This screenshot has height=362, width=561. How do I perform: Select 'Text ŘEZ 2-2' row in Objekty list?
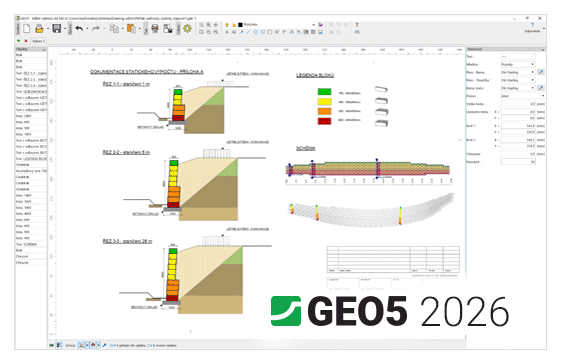(x=31, y=79)
